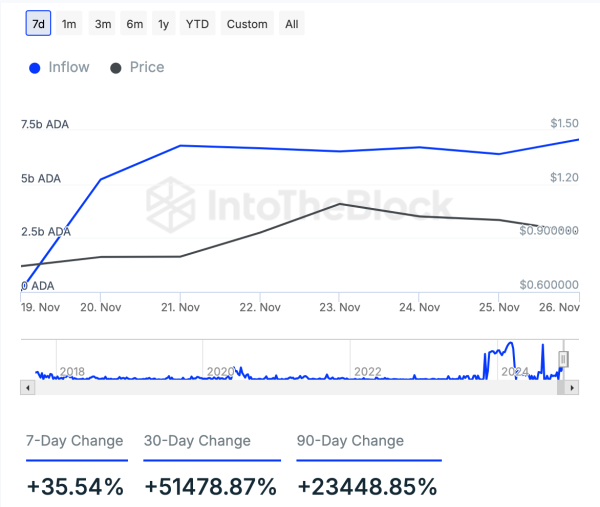Click the 24. Nov date label
The height and width of the screenshot is (507, 600).
[x=420, y=307]
